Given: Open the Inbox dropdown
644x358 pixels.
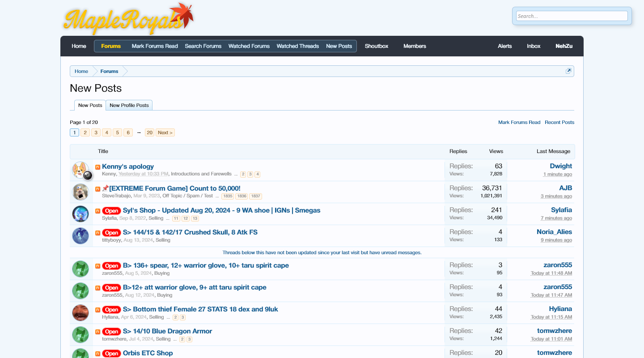Looking at the screenshot, I should click(534, 46).
